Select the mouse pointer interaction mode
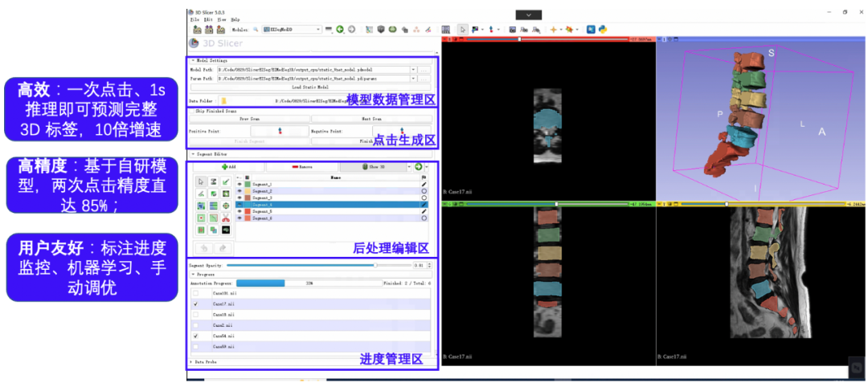 point(462,29)
